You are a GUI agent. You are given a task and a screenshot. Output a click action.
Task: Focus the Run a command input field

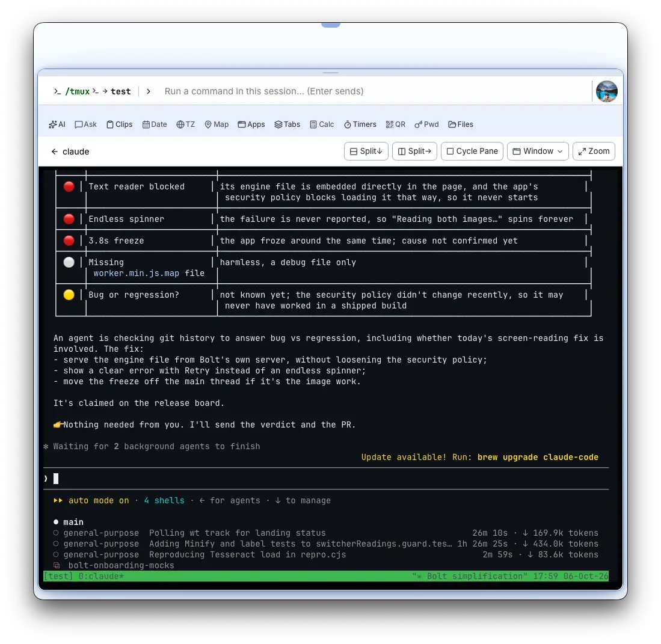(375, 91)
